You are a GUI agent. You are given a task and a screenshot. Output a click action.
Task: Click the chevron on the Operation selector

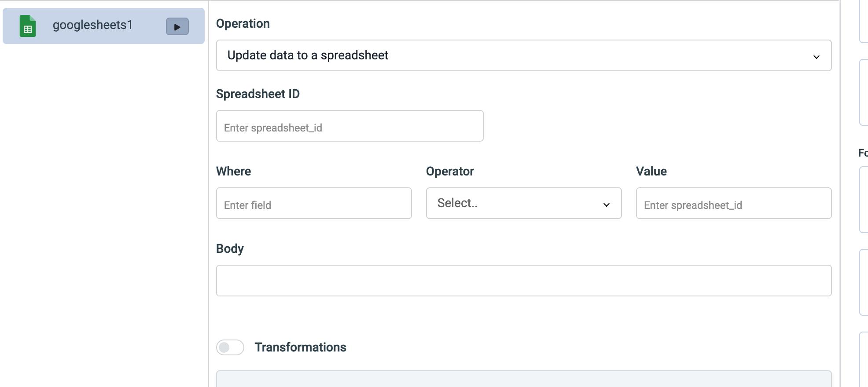(817, 56)
